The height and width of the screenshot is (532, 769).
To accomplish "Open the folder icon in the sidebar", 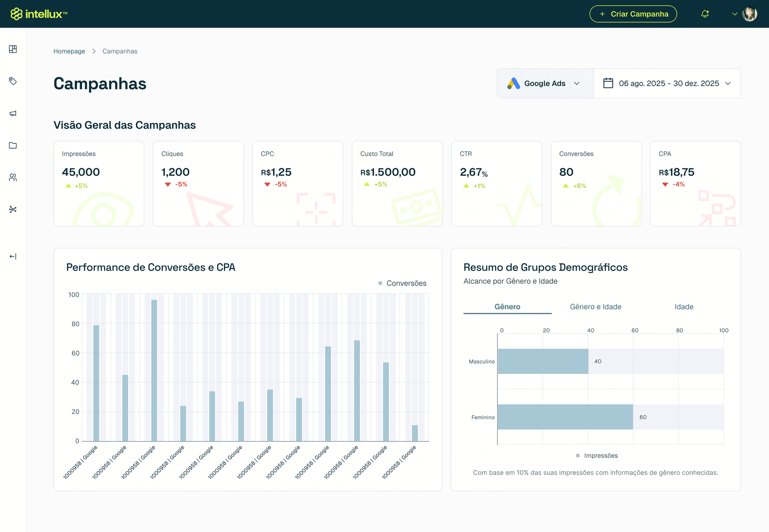I will [13, 145].
